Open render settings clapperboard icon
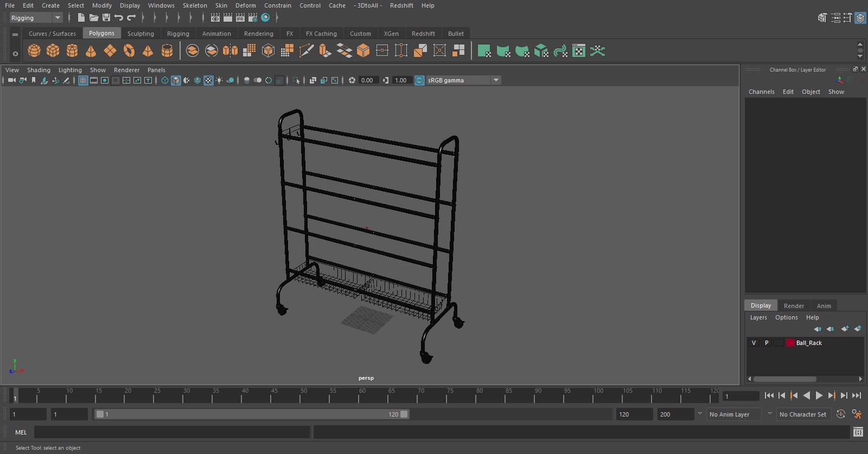Viewport: 868px width, 454px height. click(253, 18)
